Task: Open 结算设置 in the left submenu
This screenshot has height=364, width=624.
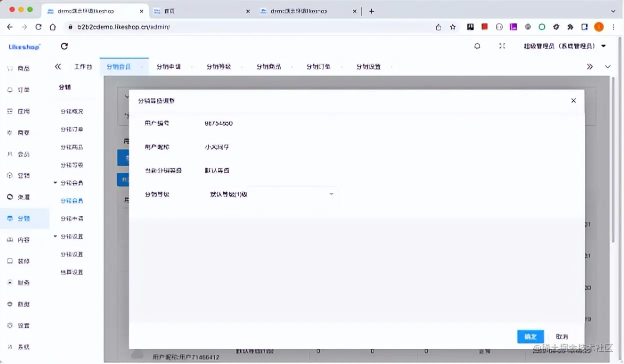Action: tap(71, 272)
